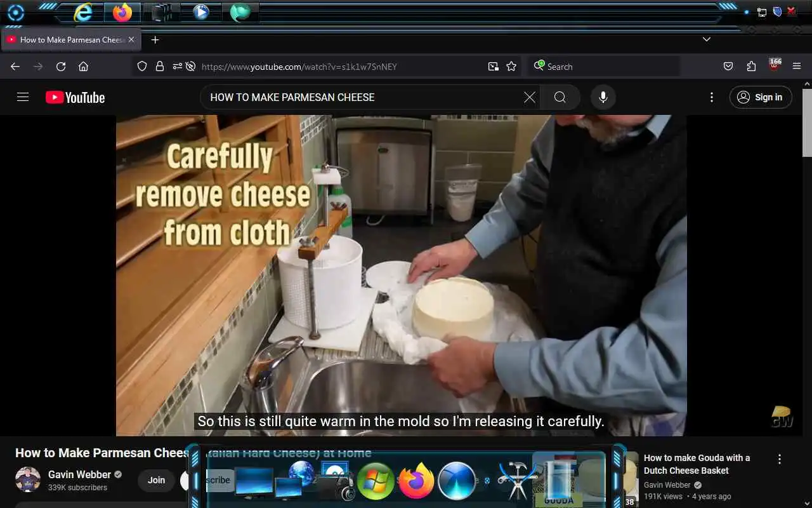Click the Windows logo orb in the dock
The height and width of the screenshot is (508, 812).
(376, 481)
